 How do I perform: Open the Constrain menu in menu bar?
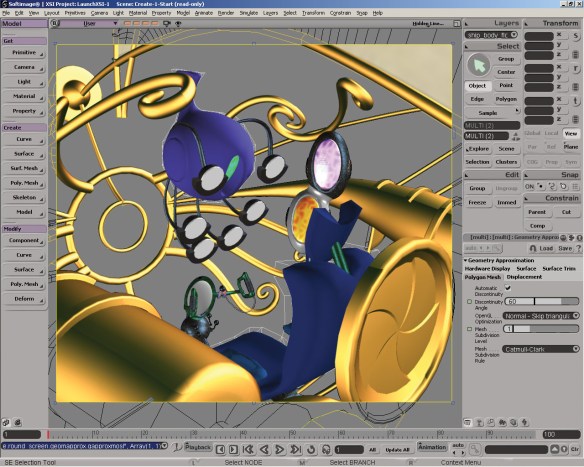click(x=340, y=13)
